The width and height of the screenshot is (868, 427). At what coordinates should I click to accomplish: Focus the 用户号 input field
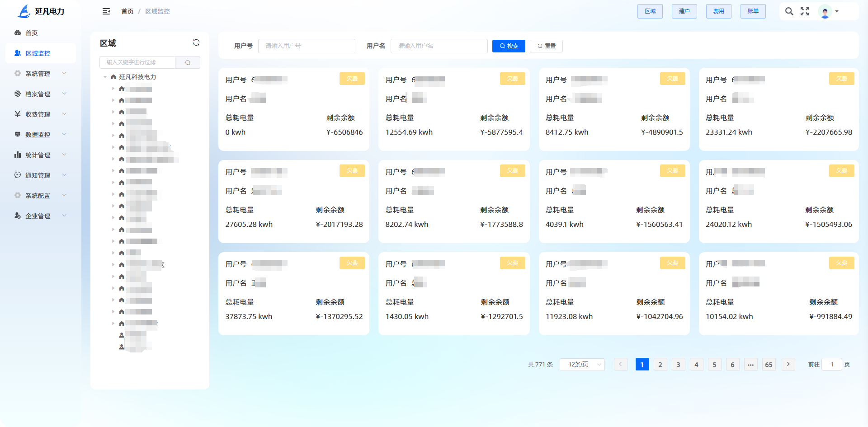click(307, 46)
